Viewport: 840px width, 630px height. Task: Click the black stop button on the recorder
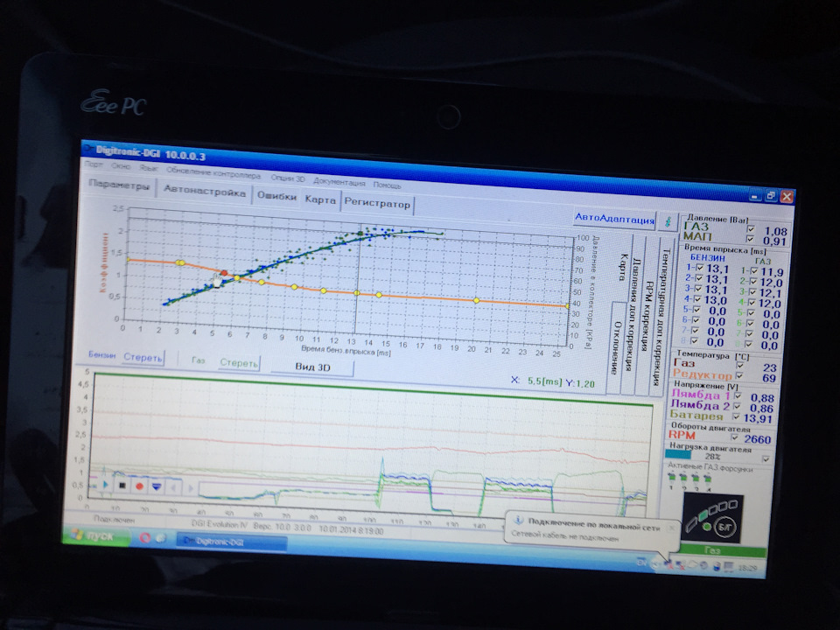123,484
